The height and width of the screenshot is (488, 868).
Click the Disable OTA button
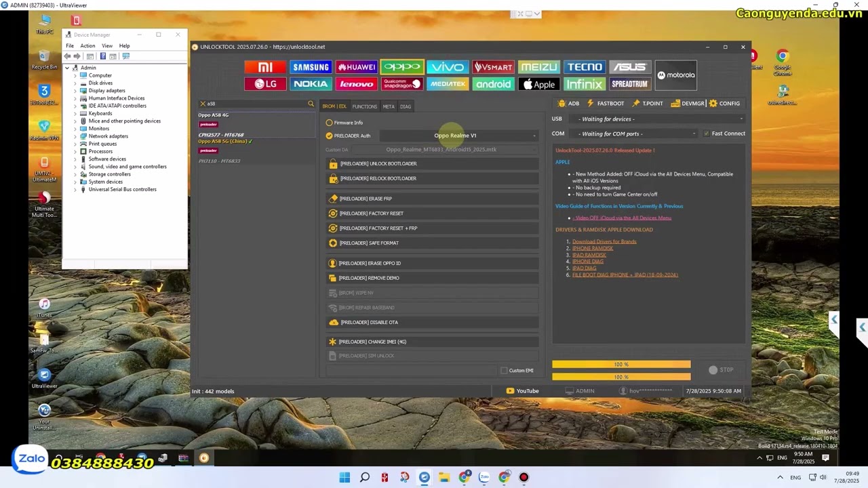point(432,323)
